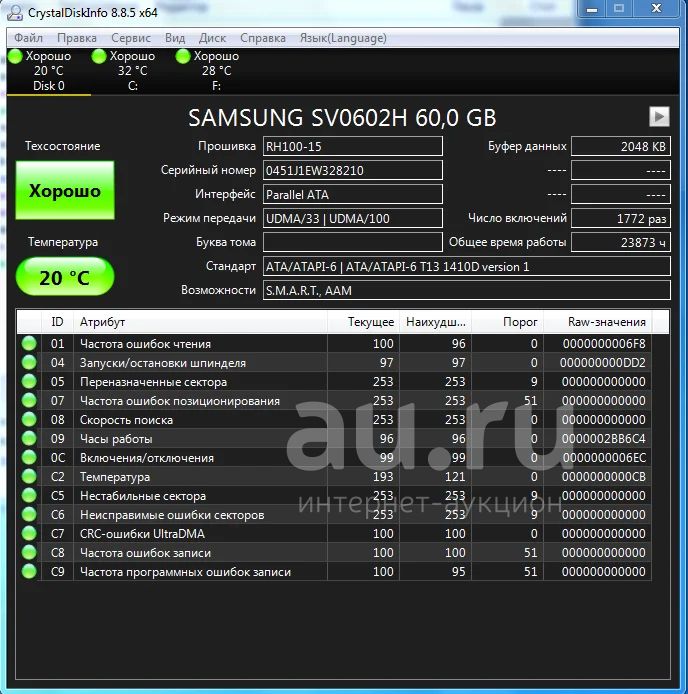Image resolution: width=688 pixels, height=694 pixels.
Task: Click status circle for Переназначенные сектора row
Action: 29,382
